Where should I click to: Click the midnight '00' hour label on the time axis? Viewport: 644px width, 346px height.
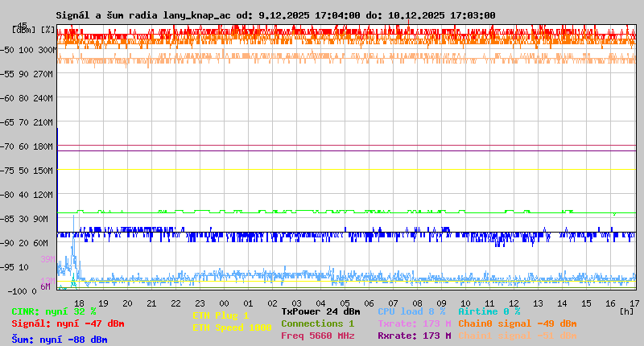pyautogui.click(x=225, y=303)
